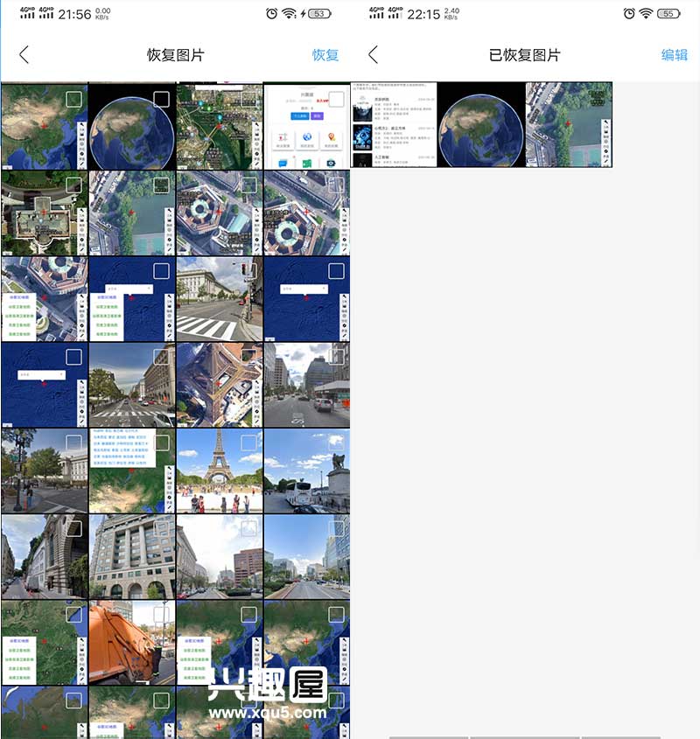This screenshot has height=739, width=700.
Task: Tap the 0.00 KB/s network speed readout
Action: [x=102, y=14]
